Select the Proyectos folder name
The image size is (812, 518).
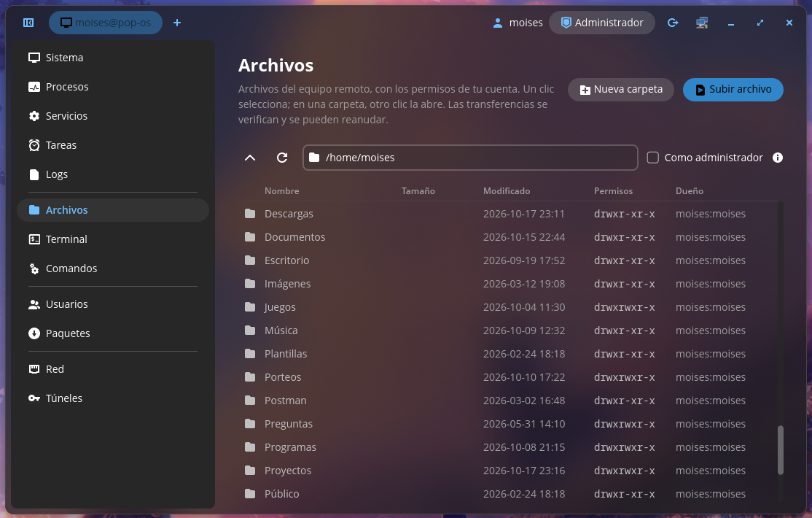point(288,471)
